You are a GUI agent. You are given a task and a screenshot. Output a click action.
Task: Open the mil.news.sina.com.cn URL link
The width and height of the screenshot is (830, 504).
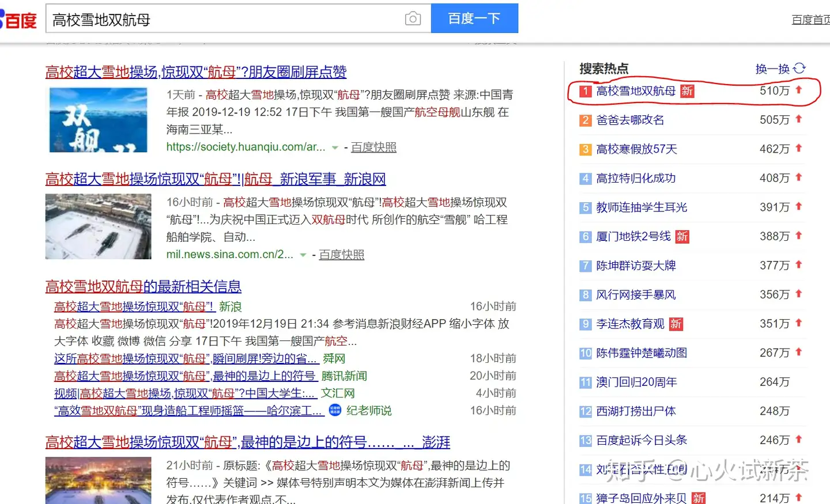tap(230, 254)
